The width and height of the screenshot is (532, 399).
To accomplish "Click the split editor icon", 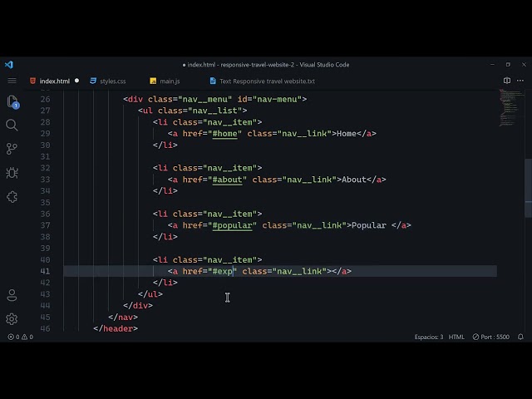I will tap(507, 81).
